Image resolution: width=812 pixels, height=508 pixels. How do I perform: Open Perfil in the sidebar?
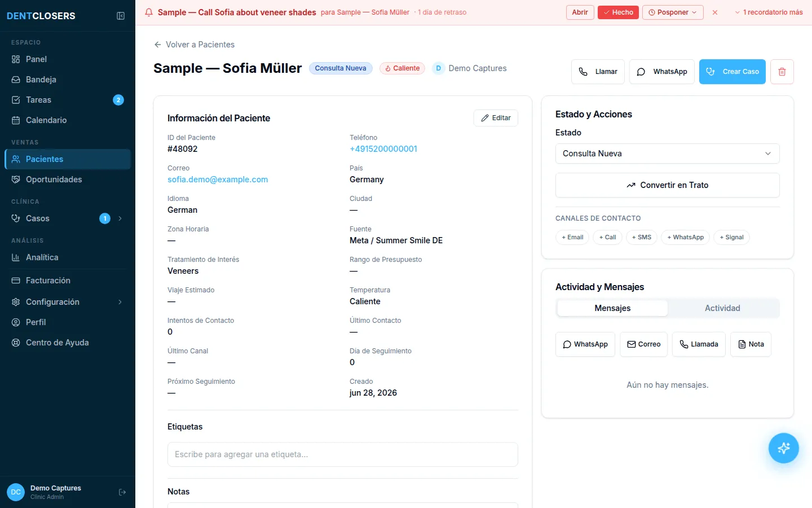pyautogui.click(x=68, y=322)
